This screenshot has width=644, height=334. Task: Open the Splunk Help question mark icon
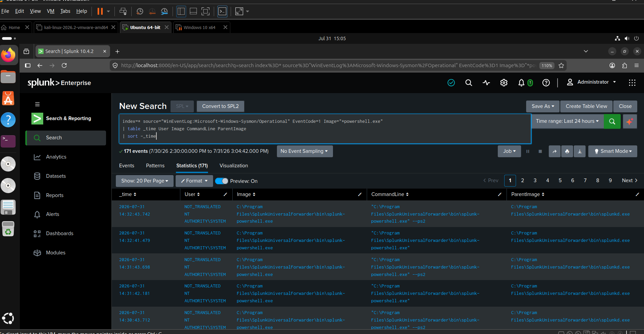tap(546, 83)
